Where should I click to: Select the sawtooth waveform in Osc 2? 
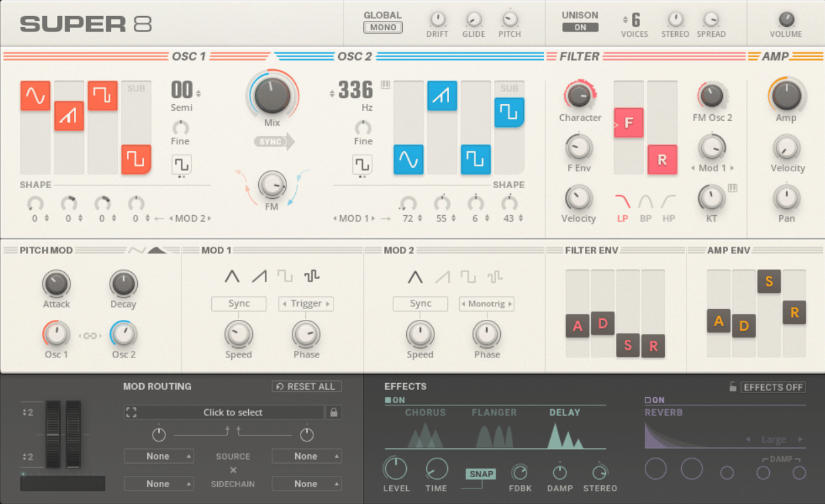tap(442, 96)
